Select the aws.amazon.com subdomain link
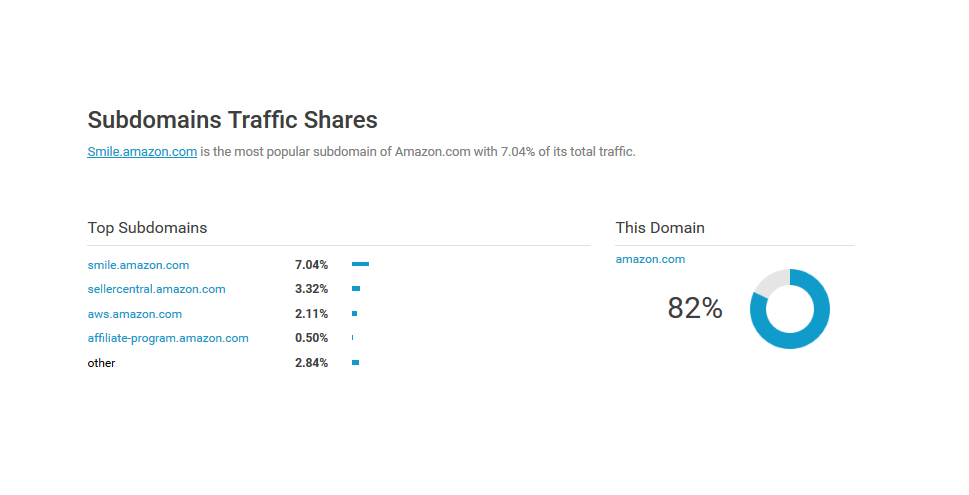Image resolution: width=969 pixels, height=495 pixels. tap(135, 314)
